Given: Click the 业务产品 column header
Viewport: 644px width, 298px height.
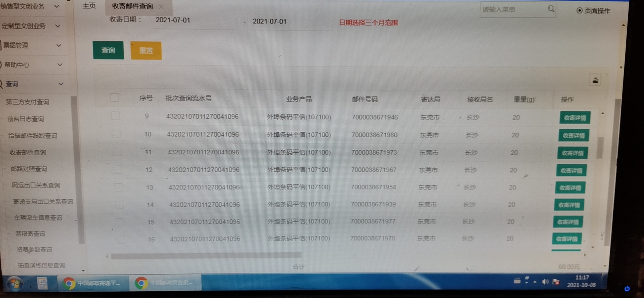Looking at the screenshot, I should 299,99.
